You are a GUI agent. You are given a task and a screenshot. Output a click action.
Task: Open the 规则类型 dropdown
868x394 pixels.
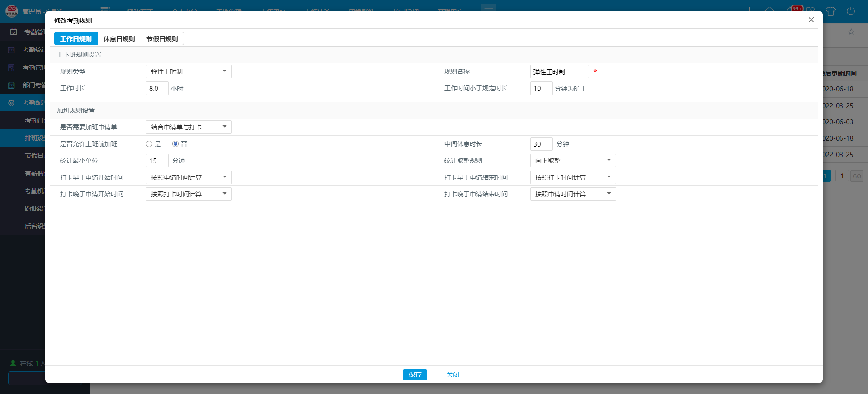(x=189, y=71)
